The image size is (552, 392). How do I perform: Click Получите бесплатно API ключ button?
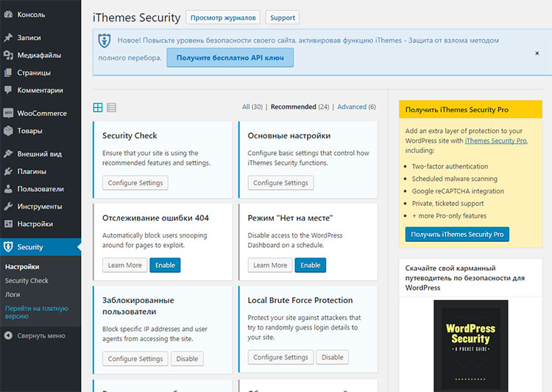(230, 57)
